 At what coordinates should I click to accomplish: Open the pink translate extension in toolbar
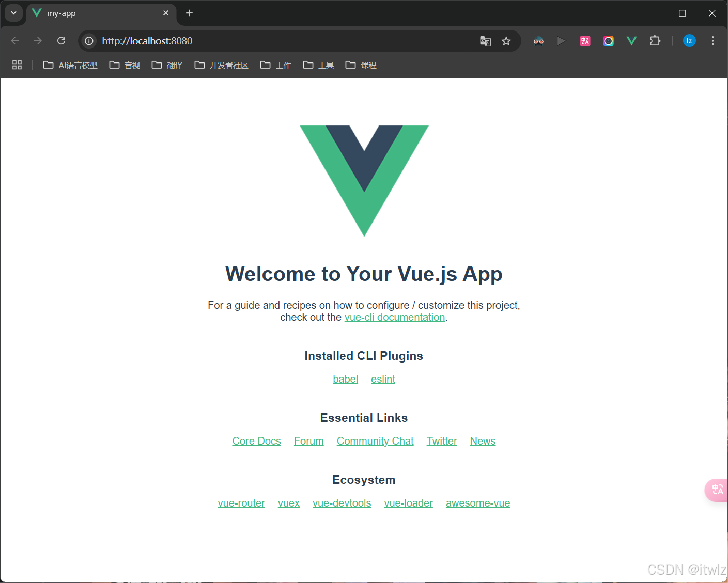click(585, 41)
